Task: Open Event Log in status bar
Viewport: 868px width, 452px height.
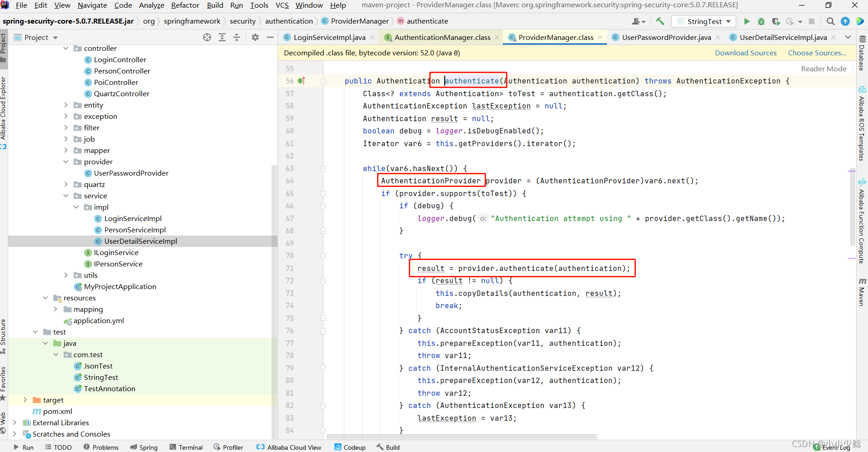Action: coord(832,447)
